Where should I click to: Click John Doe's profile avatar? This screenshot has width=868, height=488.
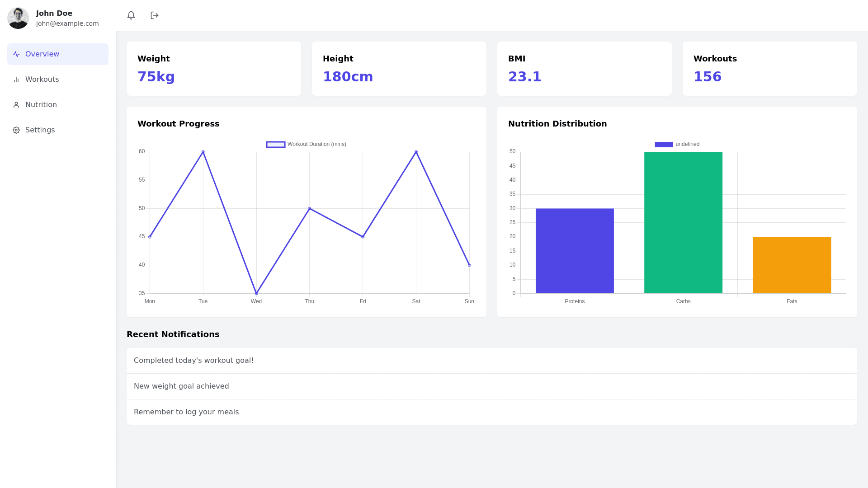[18, 18]
